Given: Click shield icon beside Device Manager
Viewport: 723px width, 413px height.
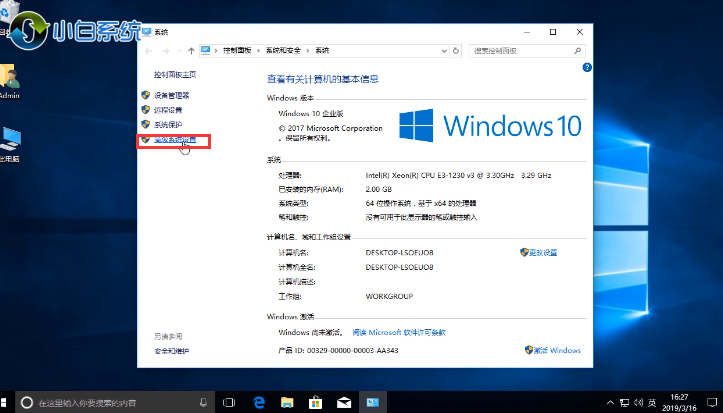Looking at the screenshot, I should click(146, 95).
